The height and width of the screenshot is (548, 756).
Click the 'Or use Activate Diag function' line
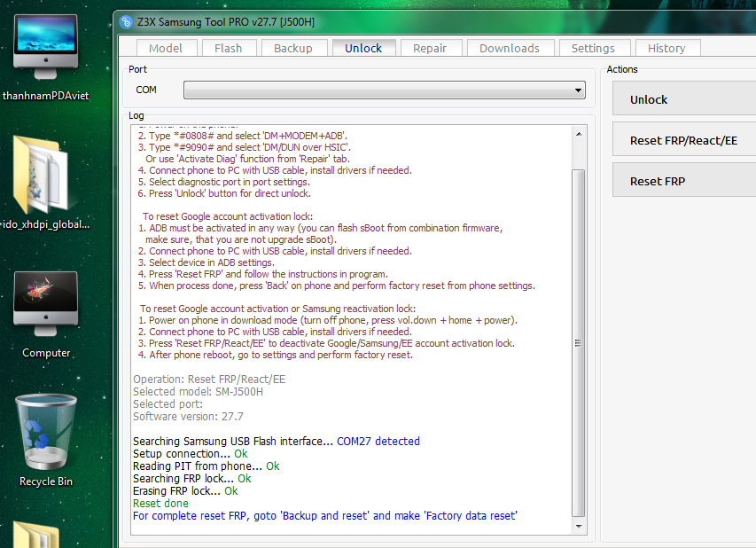pyautogui.click(x=248, y=159)
